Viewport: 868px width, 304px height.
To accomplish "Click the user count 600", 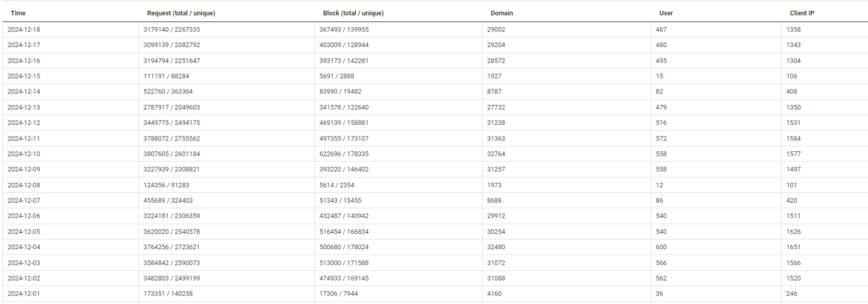I will pos(661,247).
